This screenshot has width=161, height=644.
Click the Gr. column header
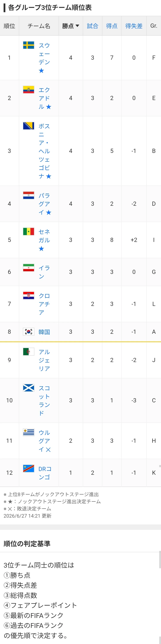(154, 26)
